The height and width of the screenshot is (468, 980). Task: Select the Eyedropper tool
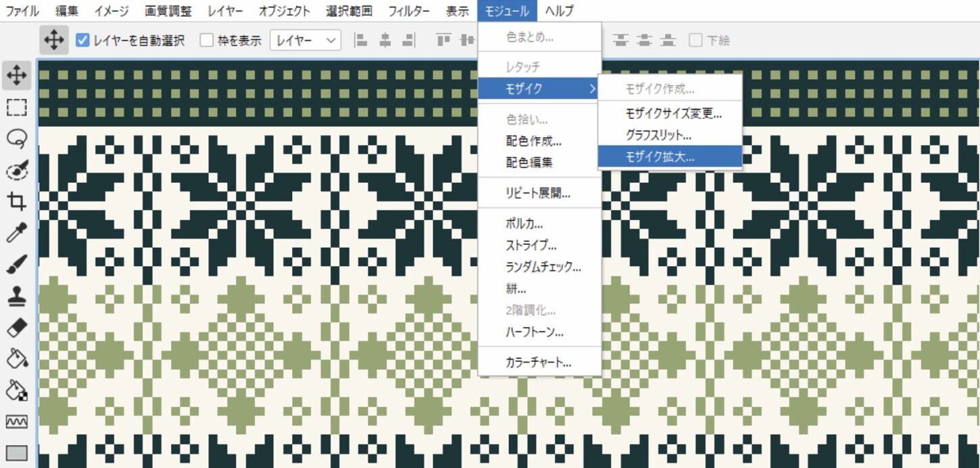[17, 233]
